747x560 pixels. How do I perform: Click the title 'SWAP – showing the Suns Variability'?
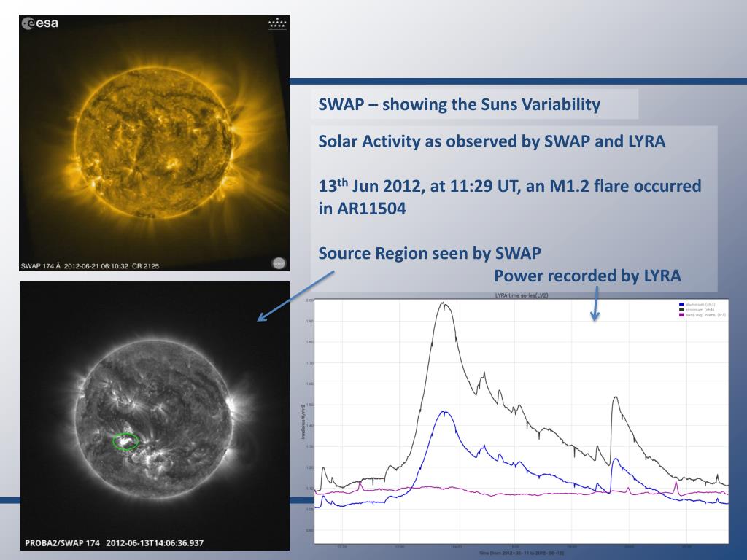tap(460, 104)
